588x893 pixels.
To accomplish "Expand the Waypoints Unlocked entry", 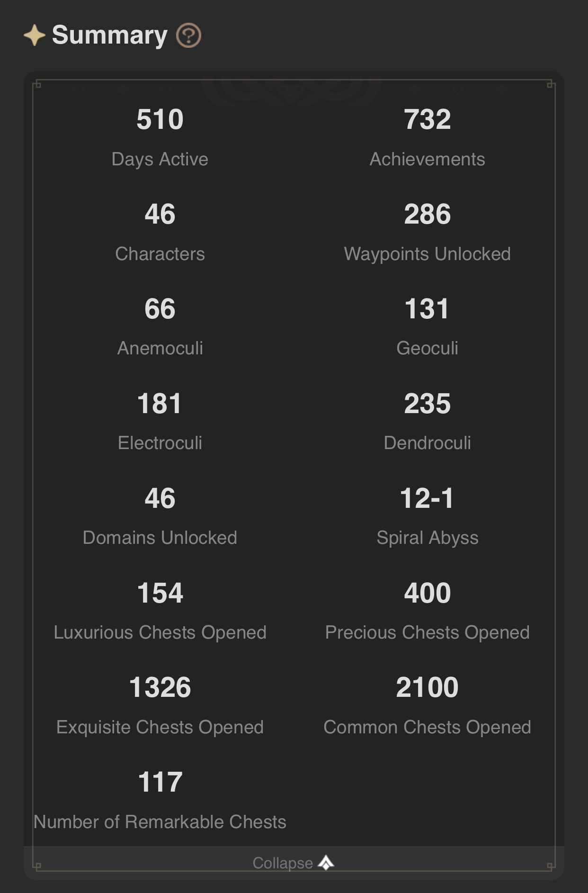I will point(428,232).
